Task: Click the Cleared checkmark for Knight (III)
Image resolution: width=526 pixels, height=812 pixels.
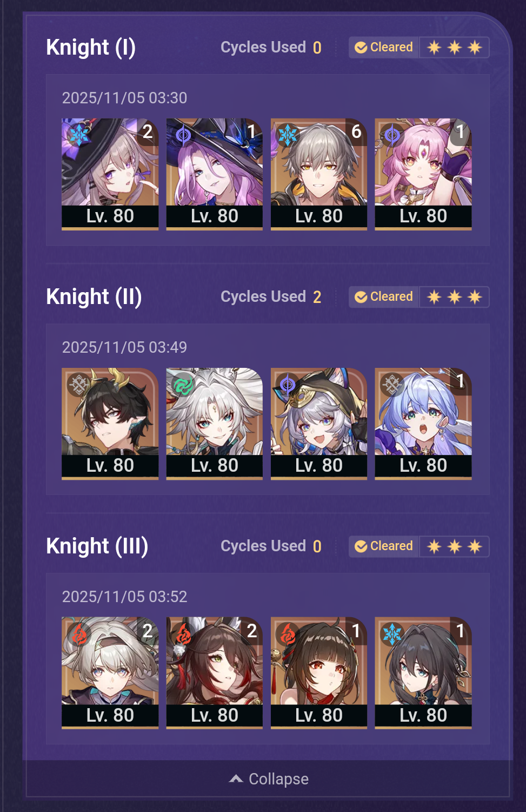Action: tap(361, 546)
